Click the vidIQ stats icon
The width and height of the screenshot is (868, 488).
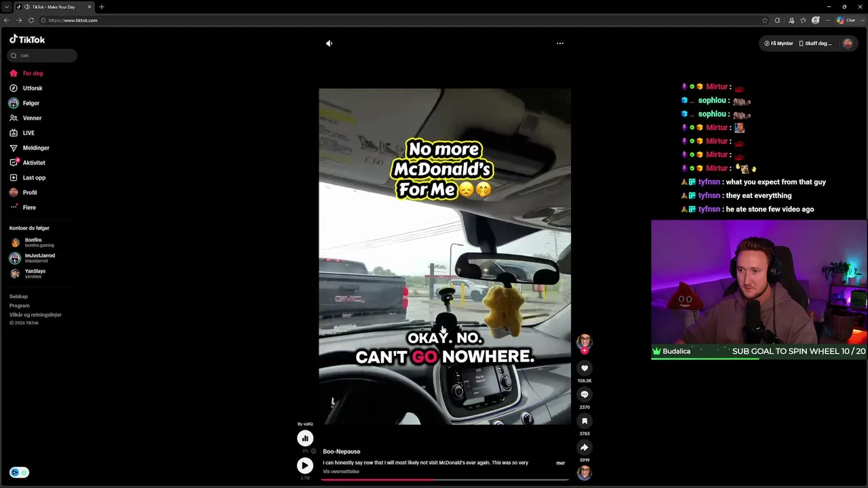point(305,439)
